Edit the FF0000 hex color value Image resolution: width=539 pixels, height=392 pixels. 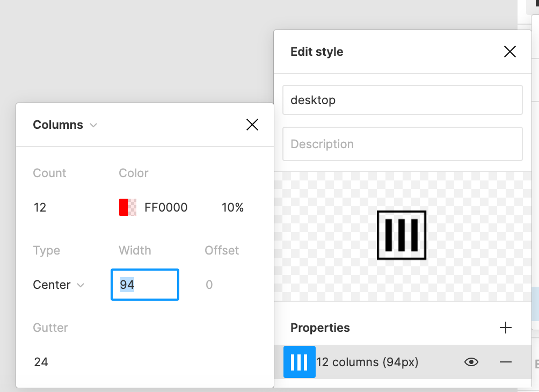pyautogui.click(x=166, y=208)
